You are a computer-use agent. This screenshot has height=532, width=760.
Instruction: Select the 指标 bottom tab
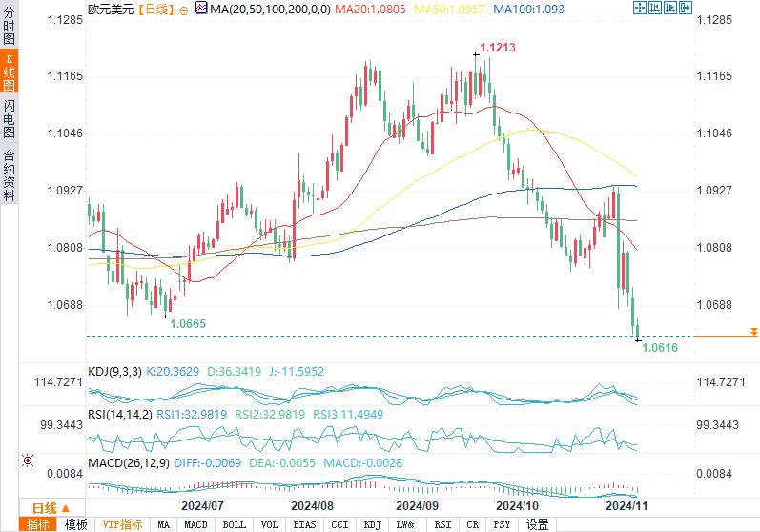click(39, 524)
